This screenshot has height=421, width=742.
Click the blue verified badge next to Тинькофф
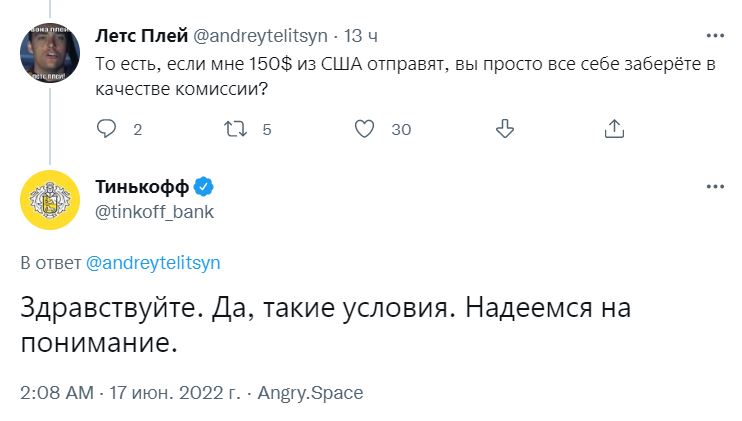(x=201, y=187)
